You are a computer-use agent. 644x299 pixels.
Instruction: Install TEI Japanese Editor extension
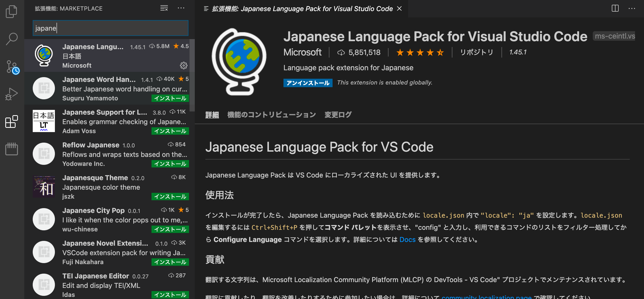[170, 295]
